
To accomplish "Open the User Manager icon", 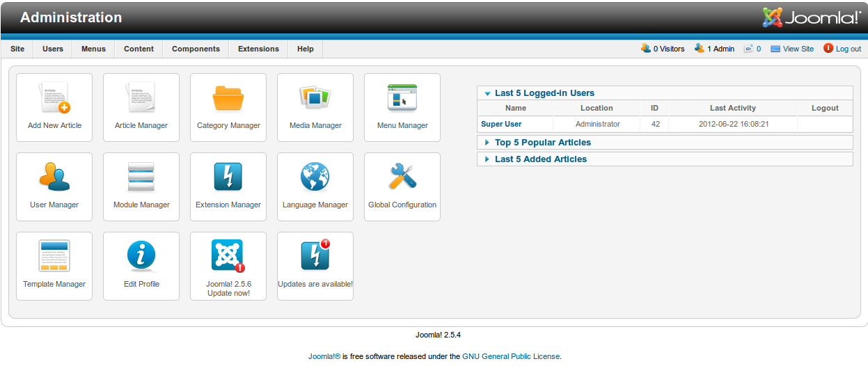I will (54, 177).
